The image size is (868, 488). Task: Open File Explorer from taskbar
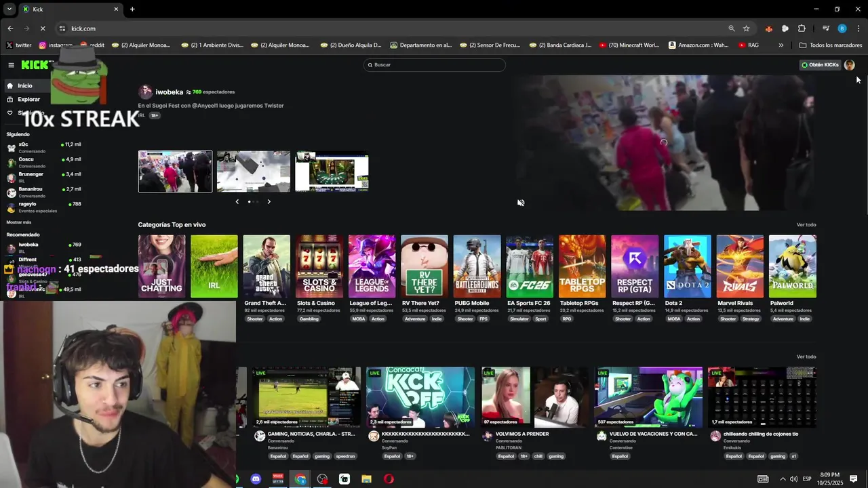366,479
